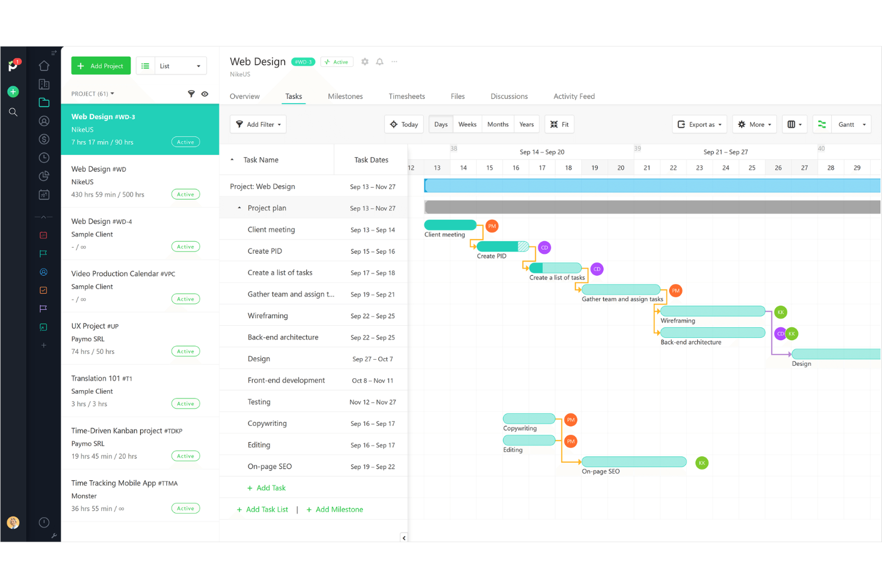882x588 pixels.
Task: Toggle the eye visibility icon near PROJECT header
Action: click(x=205, y=94)
